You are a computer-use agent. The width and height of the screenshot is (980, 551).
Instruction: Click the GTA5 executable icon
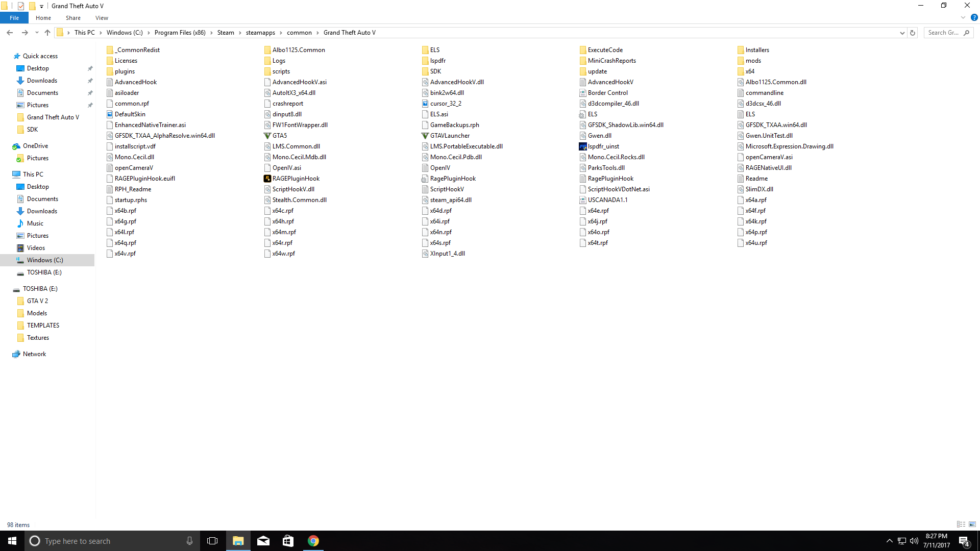[267, 136]
